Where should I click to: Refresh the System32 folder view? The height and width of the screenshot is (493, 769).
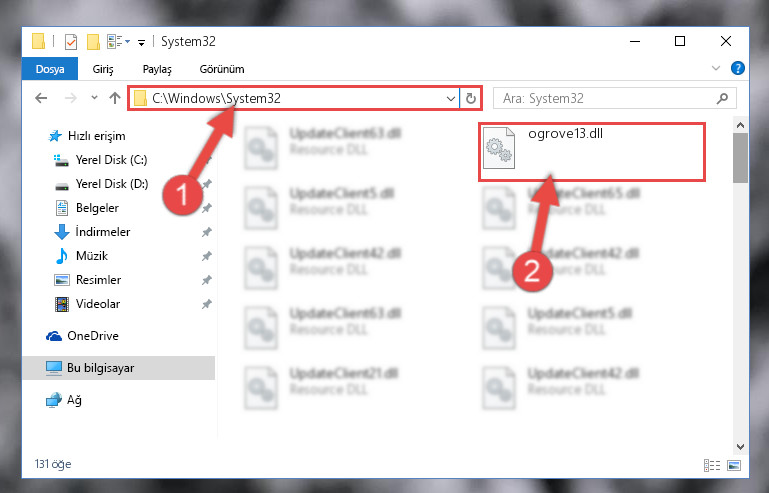click(471, 99)
